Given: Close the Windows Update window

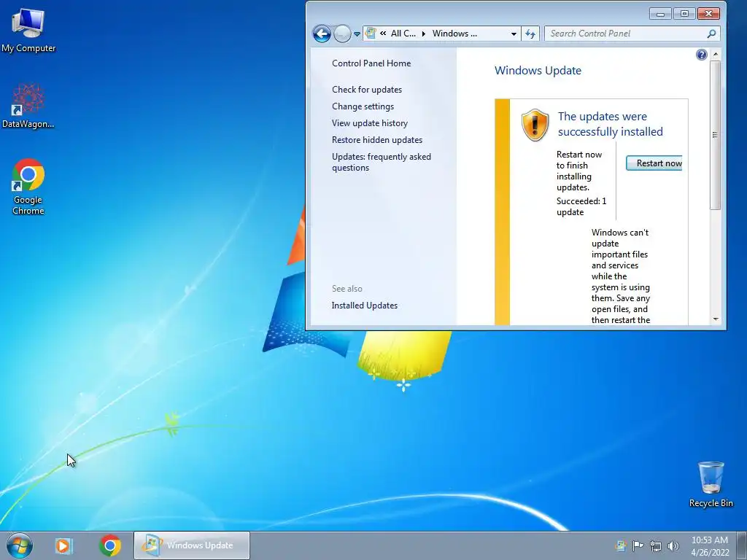Looking at the screenshot, I should 708,14.
